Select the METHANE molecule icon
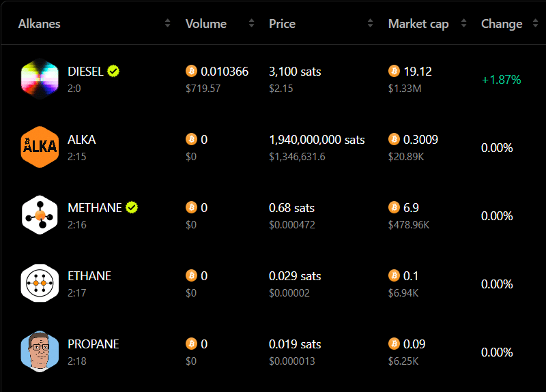546x392 pixels. 40,215
